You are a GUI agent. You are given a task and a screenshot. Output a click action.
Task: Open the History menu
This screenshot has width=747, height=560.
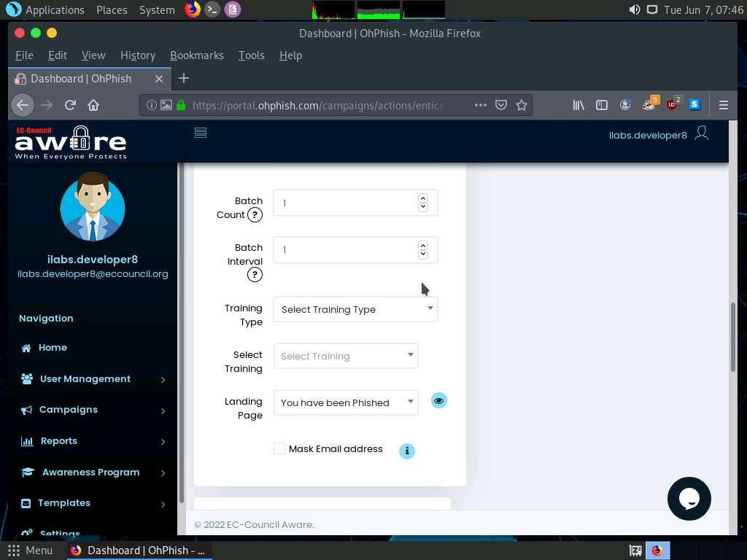click(138, 55)
